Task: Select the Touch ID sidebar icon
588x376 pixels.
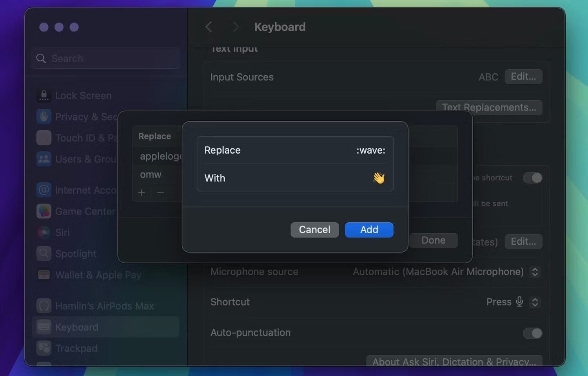Action: (44, 138)
